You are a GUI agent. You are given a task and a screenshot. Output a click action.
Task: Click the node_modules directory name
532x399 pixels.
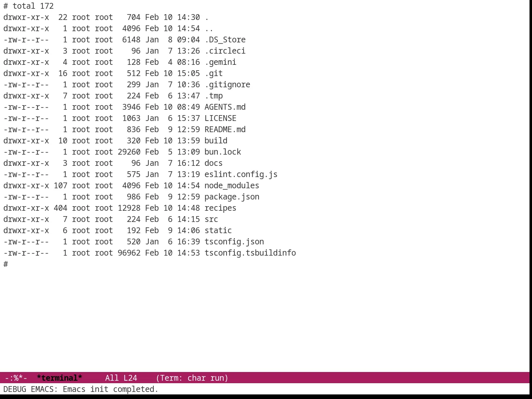click(232, 185)
